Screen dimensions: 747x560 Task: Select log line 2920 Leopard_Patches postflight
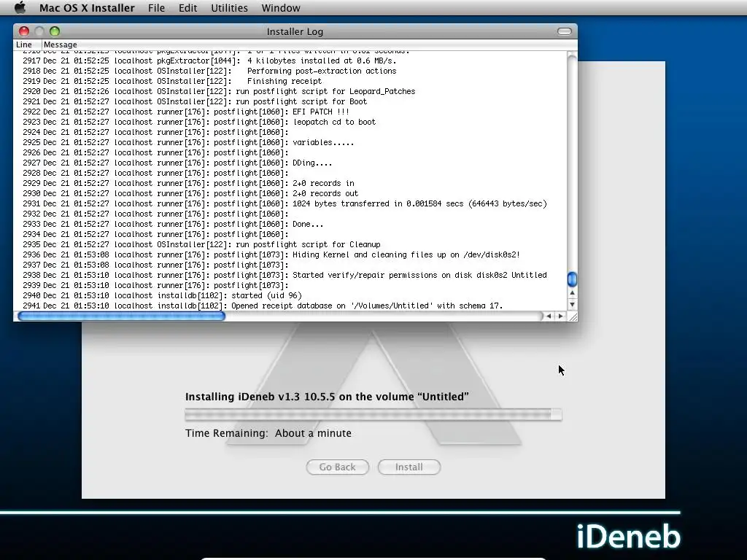click(290, 91)
